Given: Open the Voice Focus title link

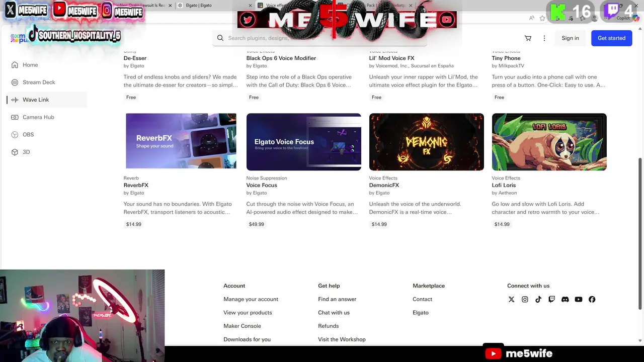Looking at the screenshot, I should tap(262, 186).
